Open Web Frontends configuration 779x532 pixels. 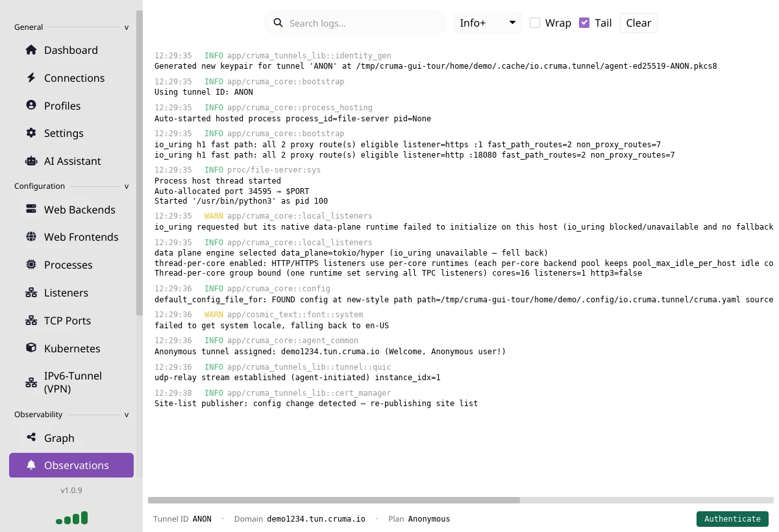tap(71, 237)
